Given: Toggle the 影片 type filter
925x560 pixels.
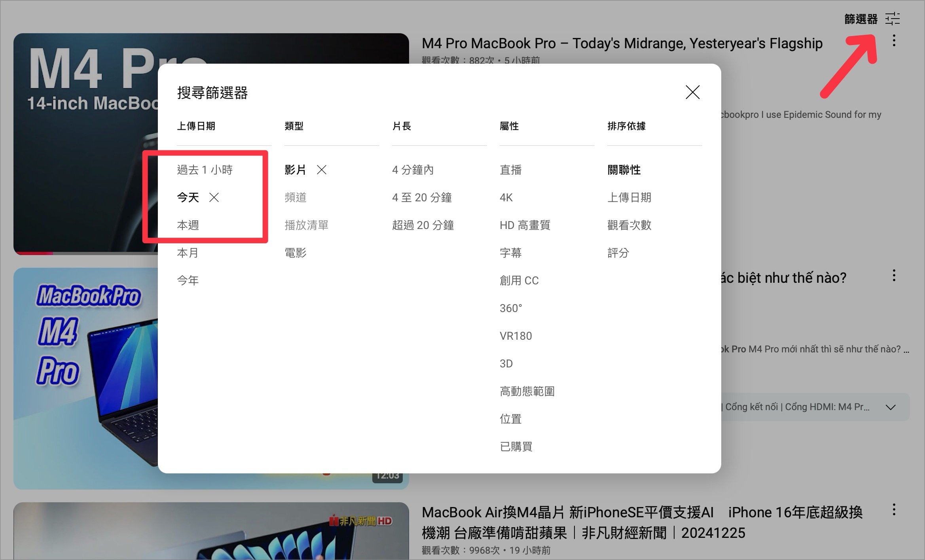Looking at the screenshot, I should tap(295, 170).
